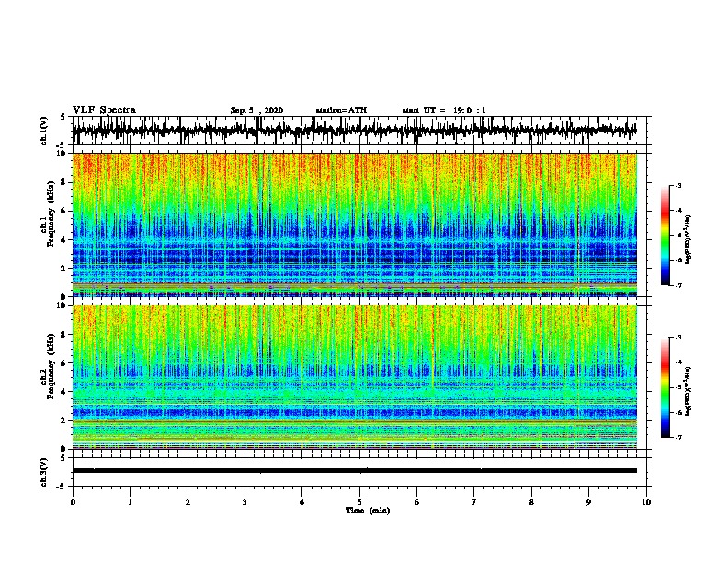The image size is (728, 563).
Task: Click the "8" kHz tick on ch.1 frequency axis
Action: click(63, 182)
